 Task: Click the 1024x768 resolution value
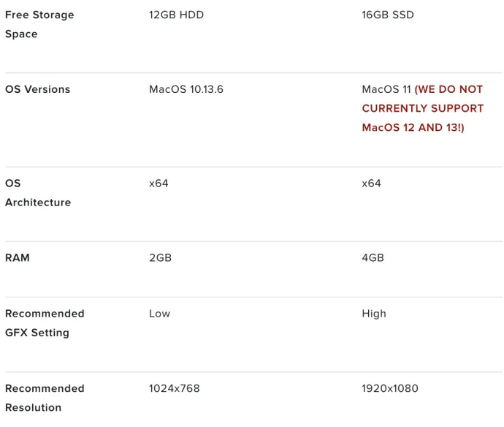[x=174, y=388]
